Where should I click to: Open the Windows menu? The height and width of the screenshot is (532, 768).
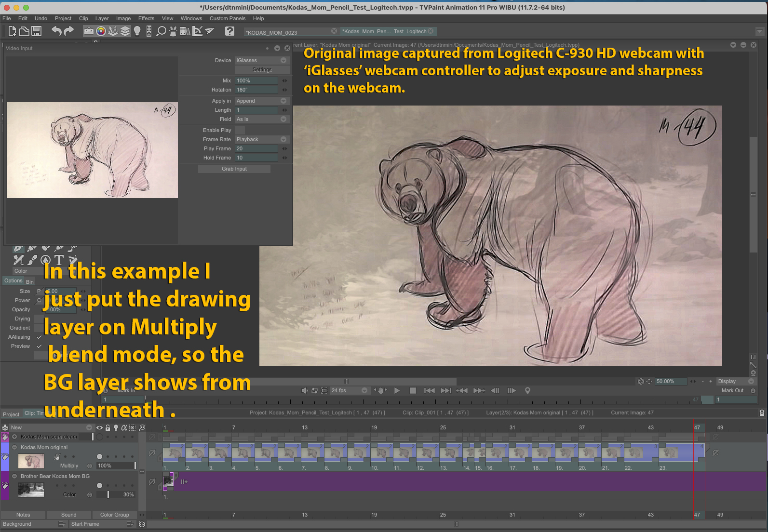click(191, 18)
